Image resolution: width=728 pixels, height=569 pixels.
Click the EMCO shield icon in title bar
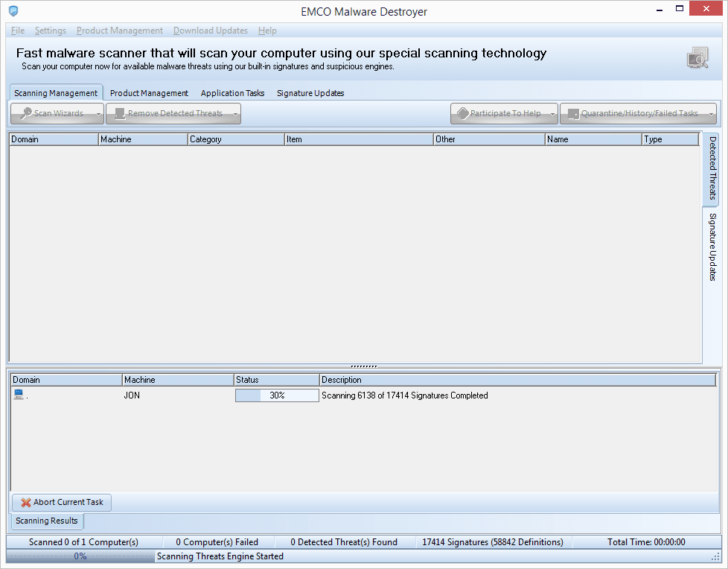pyautogui.click(x=13, y=12)
